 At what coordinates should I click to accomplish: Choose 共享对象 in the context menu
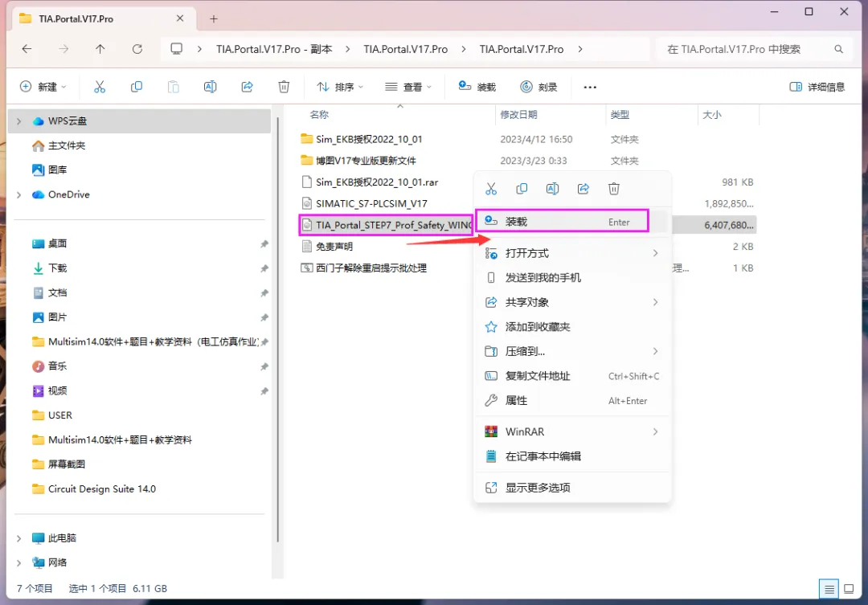pos(573,302)
